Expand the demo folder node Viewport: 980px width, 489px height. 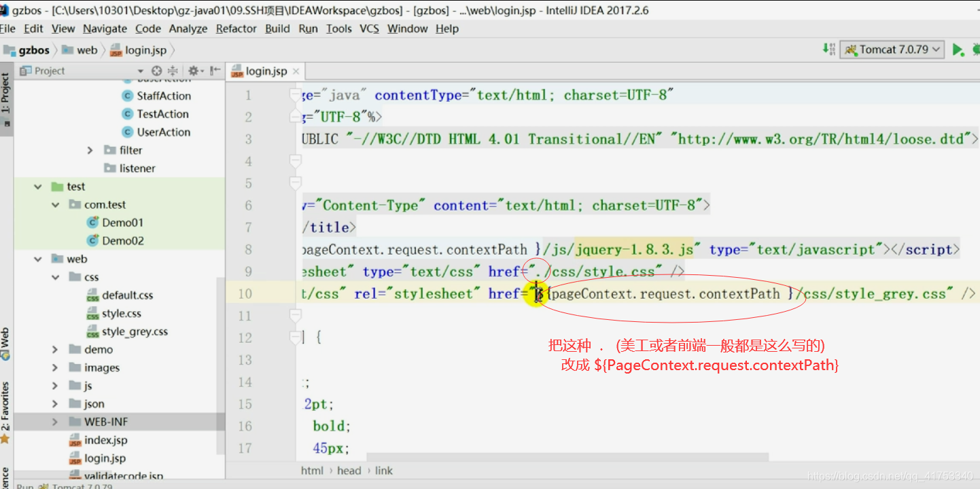pyautogui.click(x=56, y=349)
